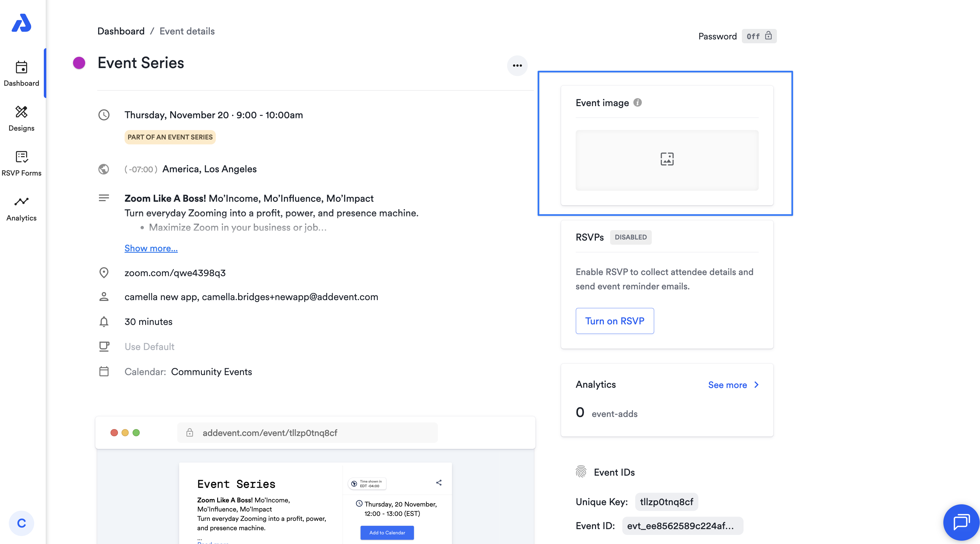Click Dashboard in the breadcrumb

121,31
